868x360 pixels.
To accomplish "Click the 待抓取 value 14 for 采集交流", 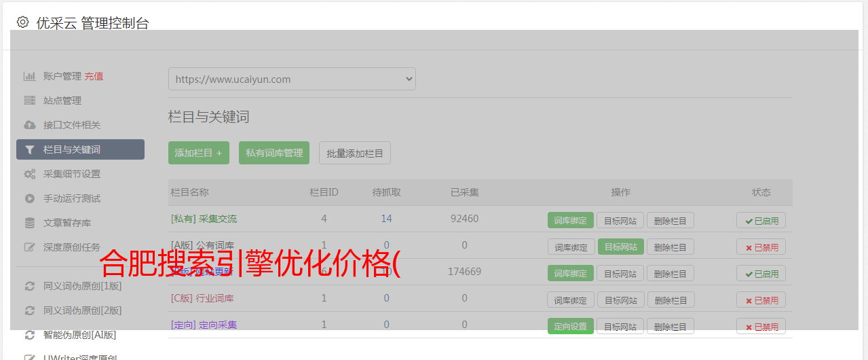I will point(386,219).
